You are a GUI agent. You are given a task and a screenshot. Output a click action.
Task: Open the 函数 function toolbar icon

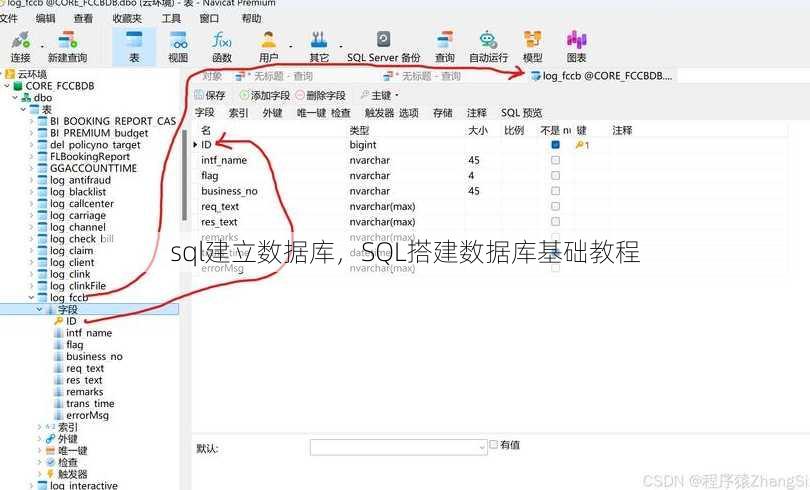tap(222, 46)
